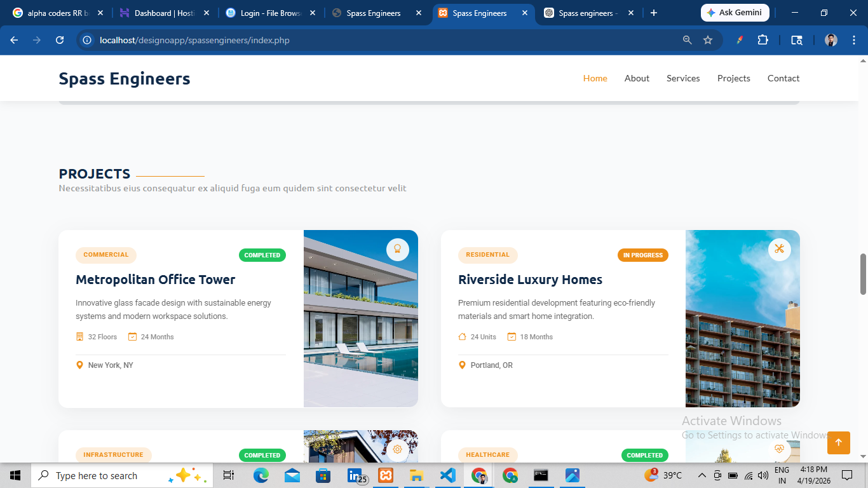Open Task View on the taskbar

229,475
